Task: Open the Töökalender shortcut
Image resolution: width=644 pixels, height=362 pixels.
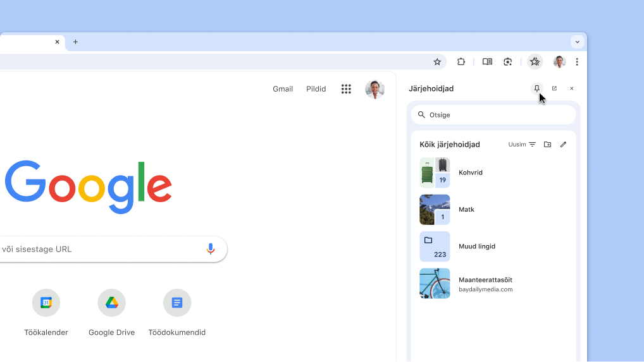Action: click(x=46, y=312)
